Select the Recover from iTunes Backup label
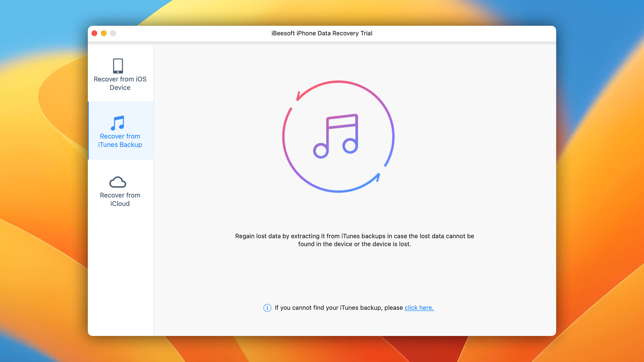Viewport: 644px width, 362px height. pyautogui.click(x=120, y=140)
